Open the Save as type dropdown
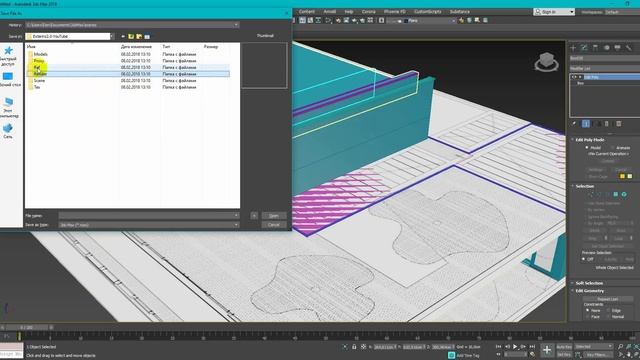This screenshot has width=640, height=360. (236, 225)
